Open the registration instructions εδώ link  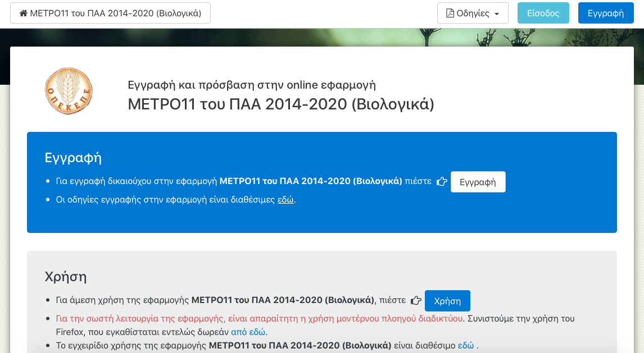tap(285, 200)
